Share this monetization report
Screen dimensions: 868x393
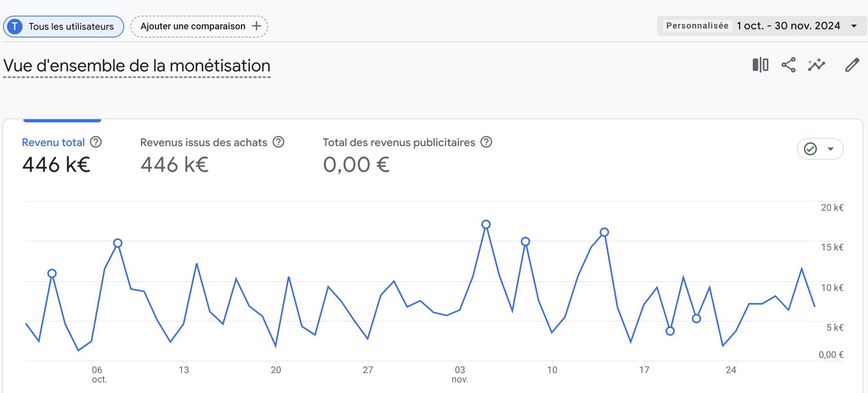(x=788, y=65)
